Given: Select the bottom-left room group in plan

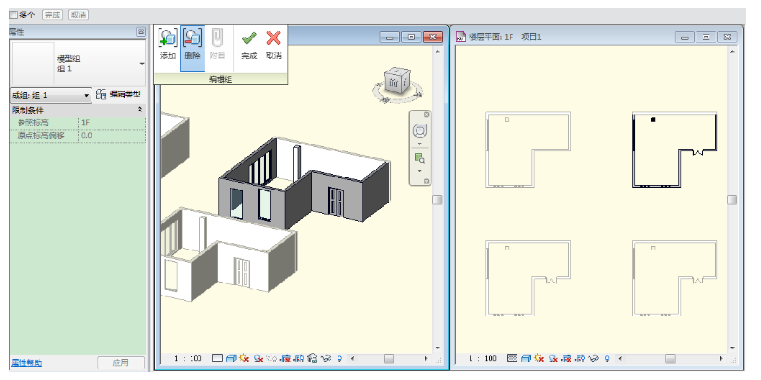Looking at the screenshot, I should [x=528, y=278].
